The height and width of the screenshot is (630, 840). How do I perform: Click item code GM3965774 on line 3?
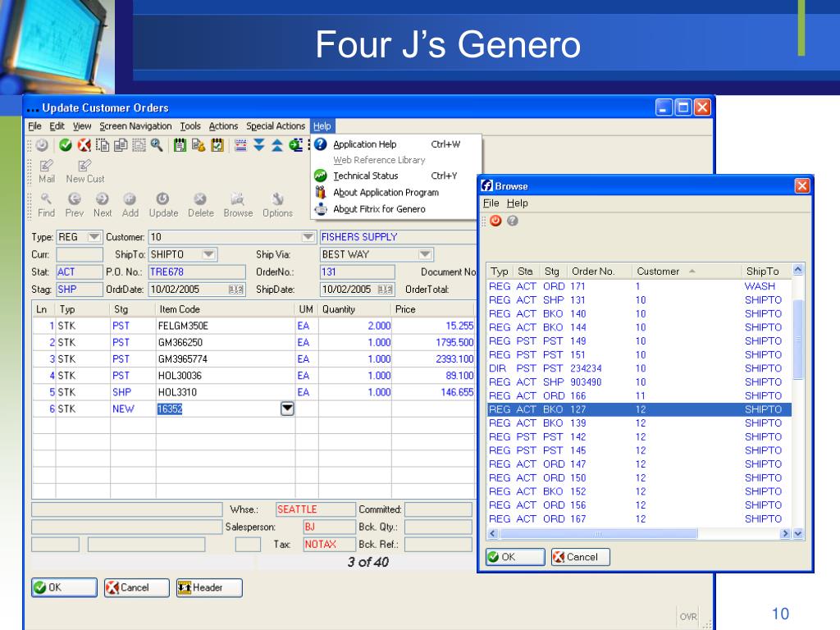point(183,359)
